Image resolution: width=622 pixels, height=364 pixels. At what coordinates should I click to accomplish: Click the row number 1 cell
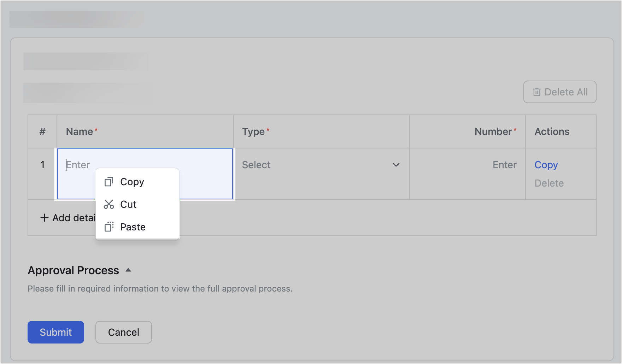point(42,165)
